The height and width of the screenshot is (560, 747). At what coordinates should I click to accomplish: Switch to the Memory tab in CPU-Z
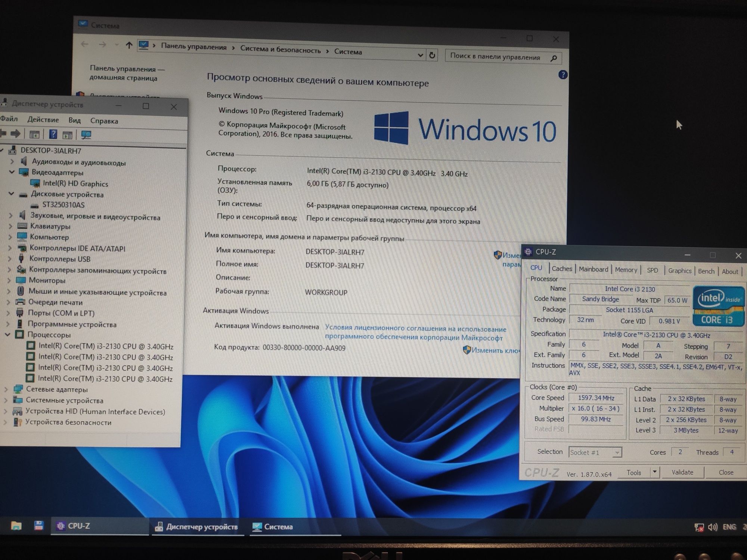pyautogui.click(x=626, y=270)
